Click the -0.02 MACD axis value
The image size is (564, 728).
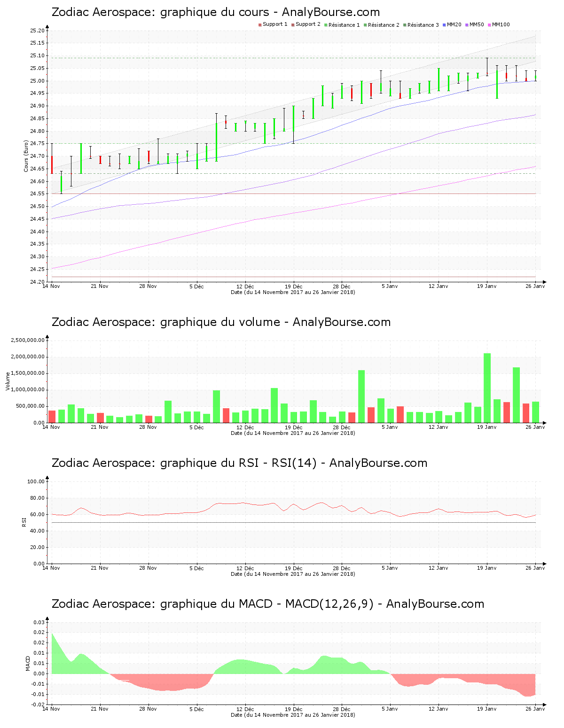tap(38, 705)
